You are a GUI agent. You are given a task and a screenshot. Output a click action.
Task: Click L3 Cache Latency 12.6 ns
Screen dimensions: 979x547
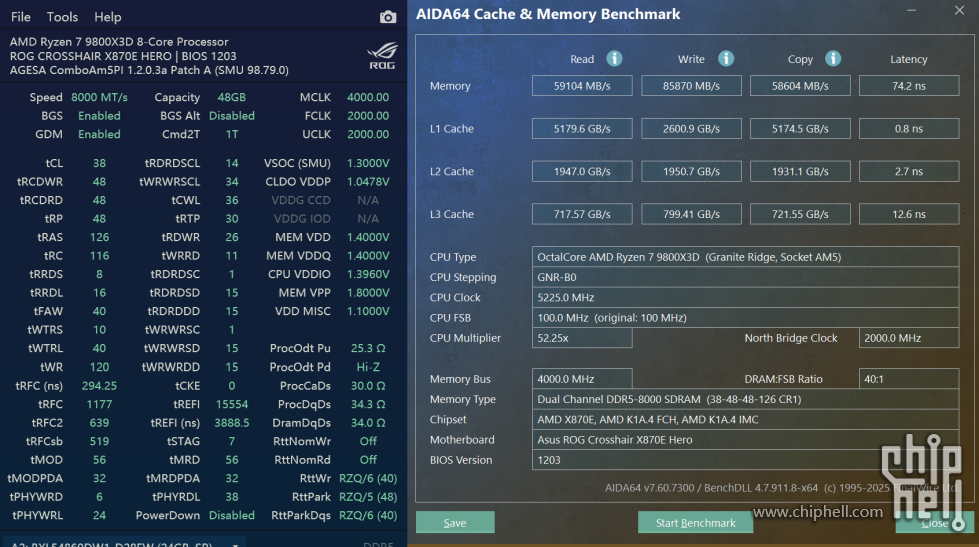point(909,214)
